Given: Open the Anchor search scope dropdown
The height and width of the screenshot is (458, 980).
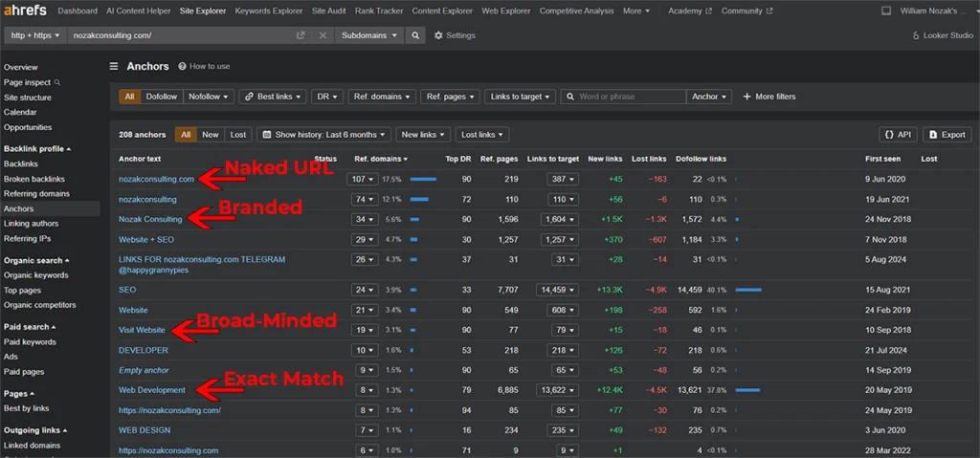Looking at the screenshot, I should 709,97.
